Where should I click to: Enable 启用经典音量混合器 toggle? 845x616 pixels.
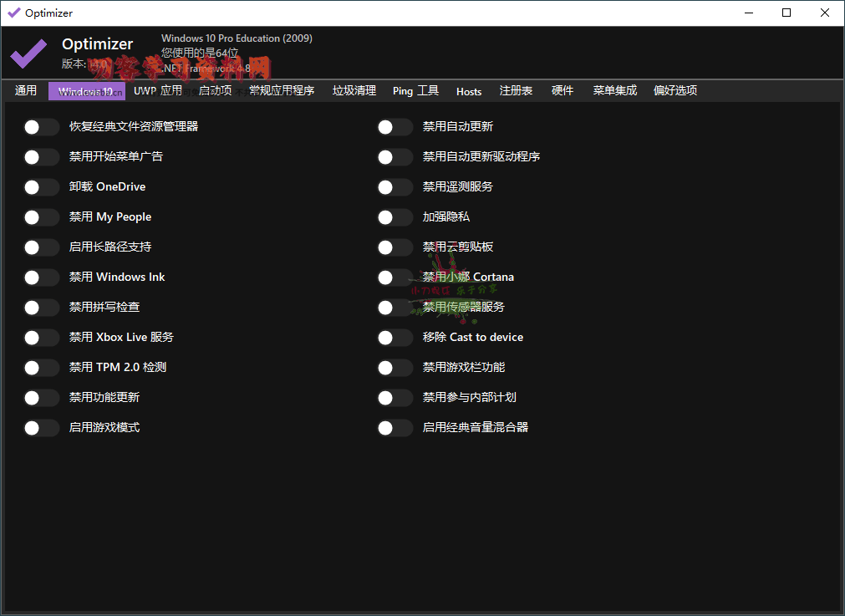tap(395, 428)
